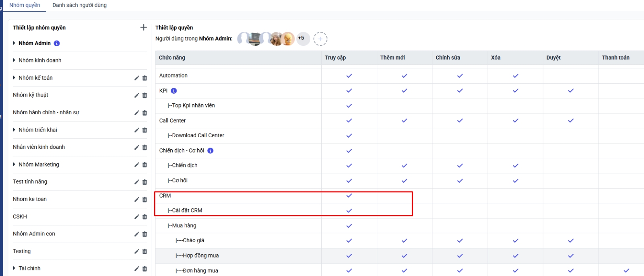Expand the Nhóm Marketing tree arrow
Viewport: 644px width, 276px height.
pos(14,165)
